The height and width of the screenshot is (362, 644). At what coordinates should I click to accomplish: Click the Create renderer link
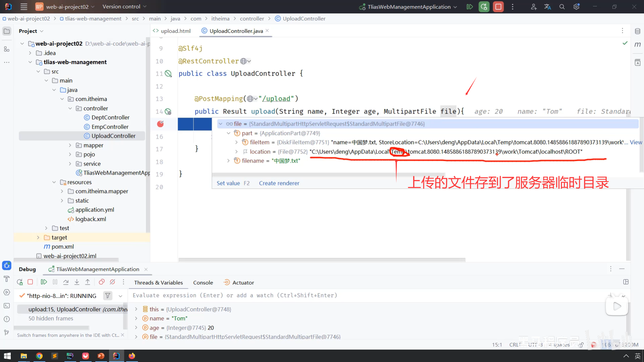[x=279, y=183]
